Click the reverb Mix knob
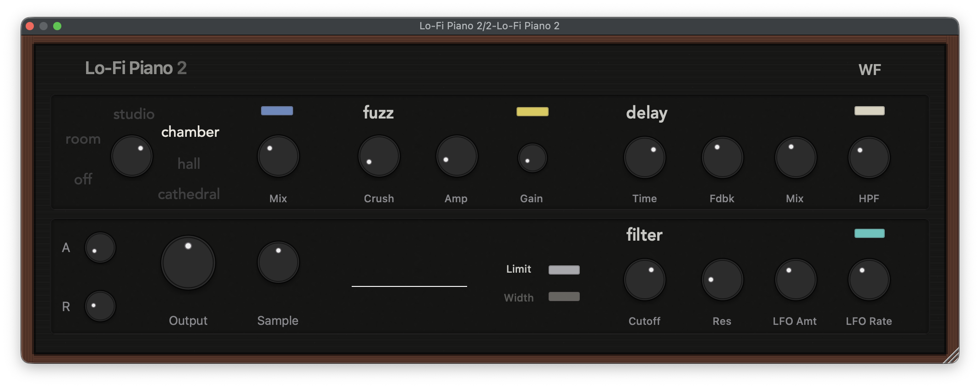The width and height of the screenshot is (980, 388). click(278, 156)
